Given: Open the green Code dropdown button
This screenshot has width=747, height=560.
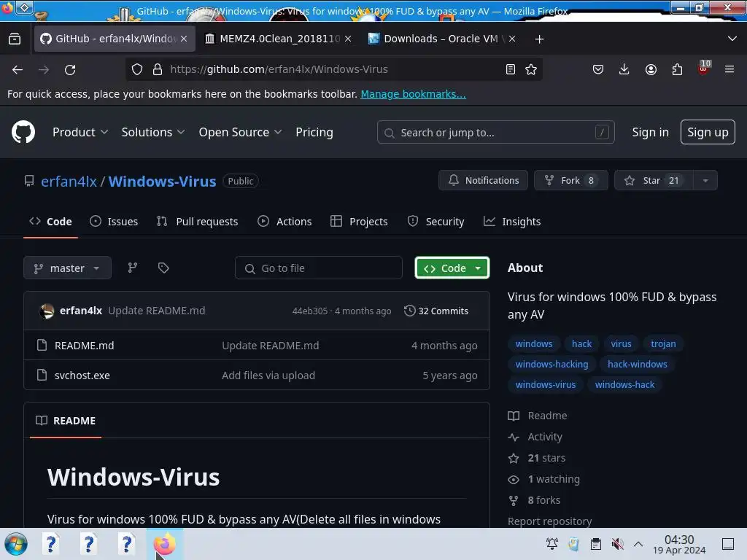Looking at the screenshot, I should tap(452, 268).
